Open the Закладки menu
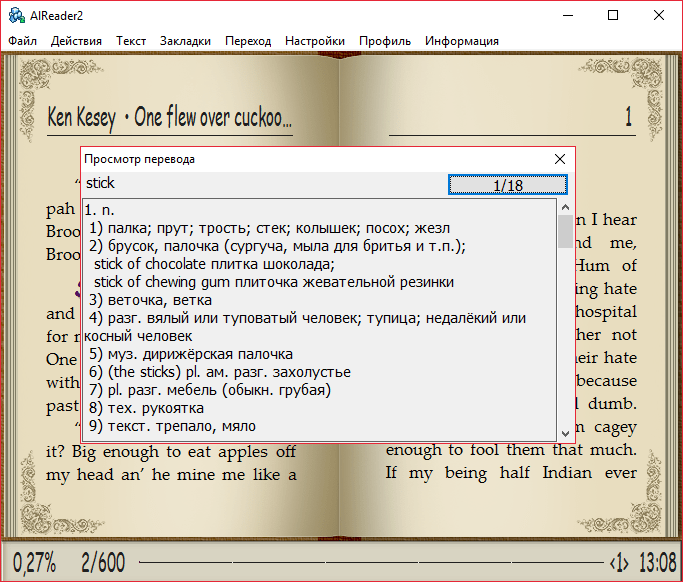 coord(185,41)
